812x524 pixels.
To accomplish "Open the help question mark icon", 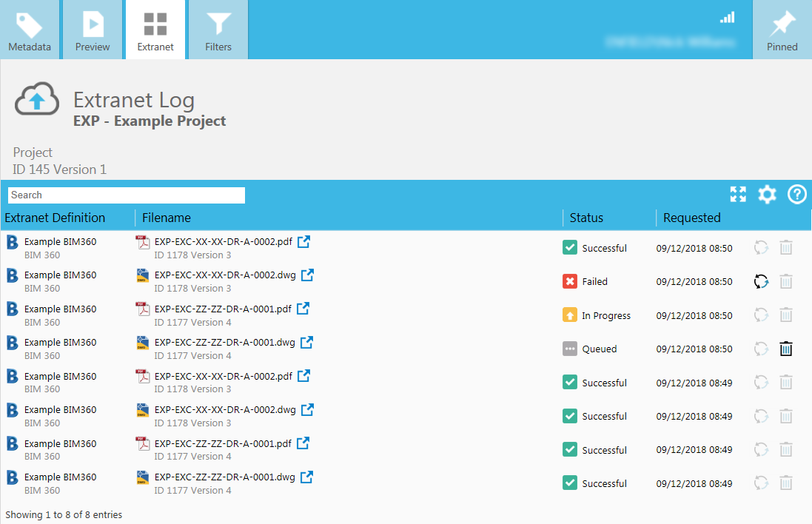I will click(796, 195).
